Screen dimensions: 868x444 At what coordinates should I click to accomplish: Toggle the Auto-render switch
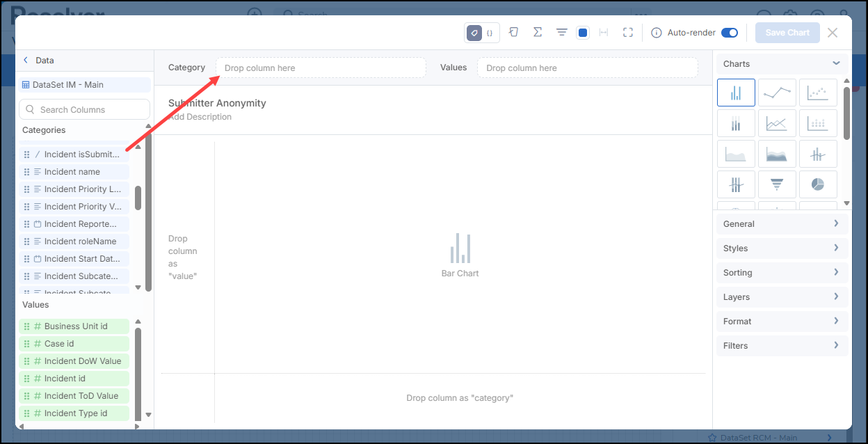730,33
